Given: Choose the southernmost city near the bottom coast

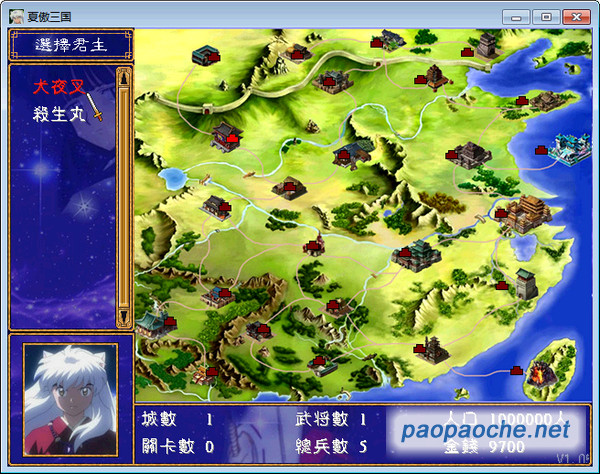Looking at the screenshot, I should (323, 366).
